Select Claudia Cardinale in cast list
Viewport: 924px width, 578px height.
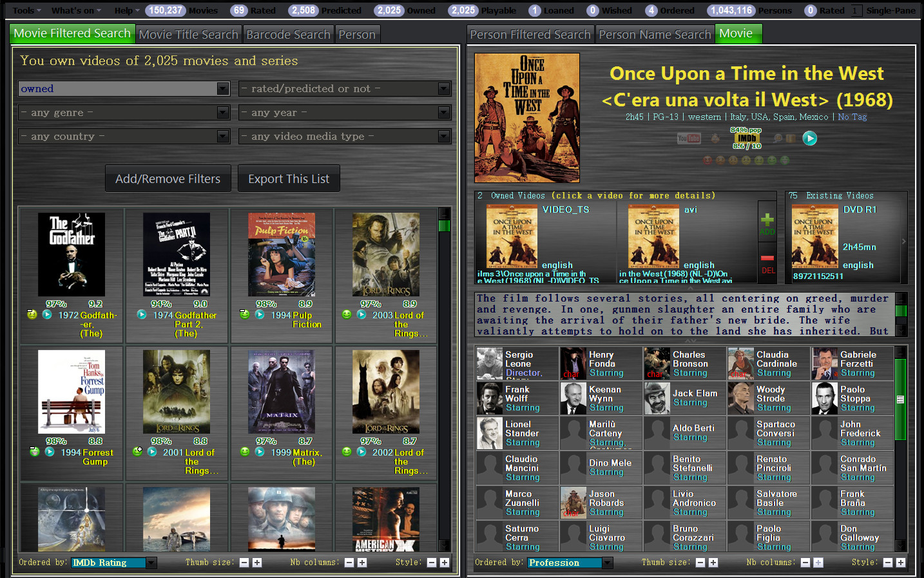pos(769,363)
